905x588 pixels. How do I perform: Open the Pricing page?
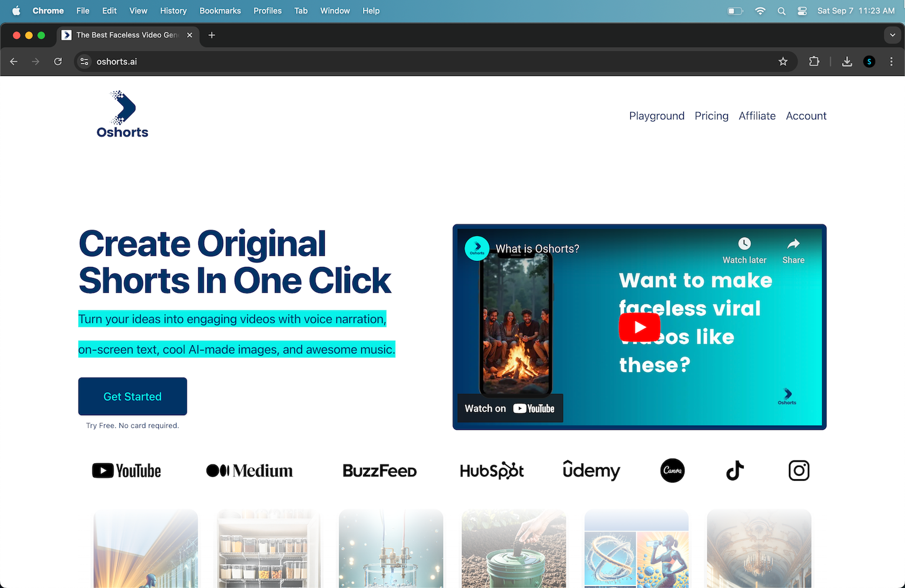click(711, 116)
